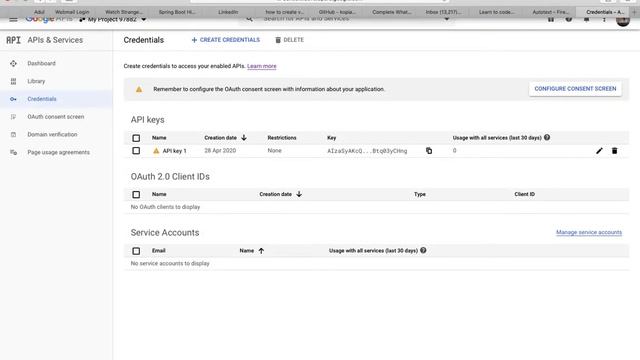Viewport: 640px width, 360px height.
Task: Open OAuth consent screen in sidebar
Action: 56,117
